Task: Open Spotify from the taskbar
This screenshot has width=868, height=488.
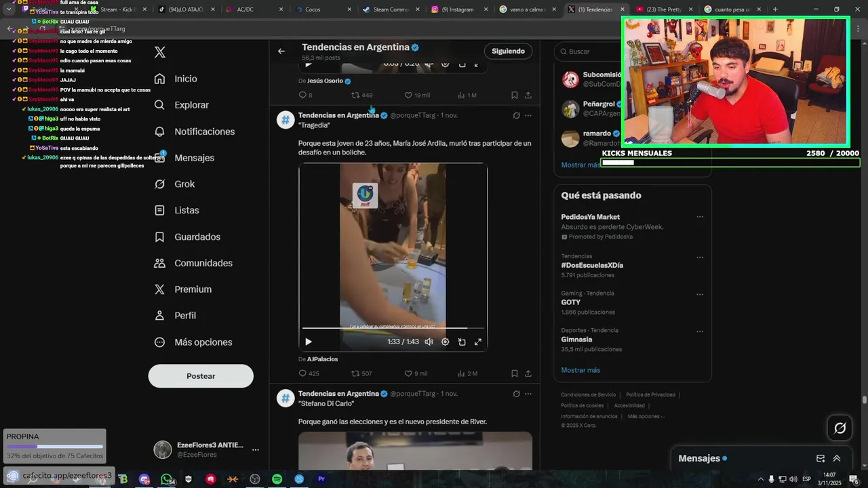Action: click(x=277, y=479)
